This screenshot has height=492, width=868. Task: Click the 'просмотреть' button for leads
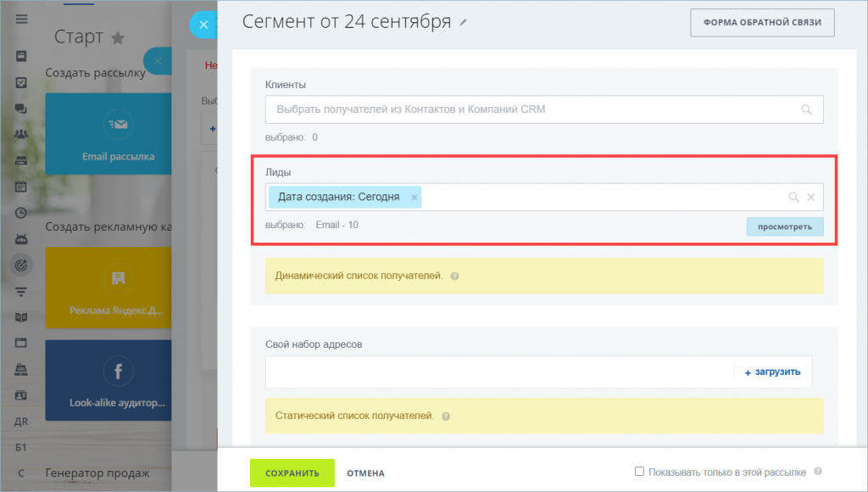tap(784, 226)
